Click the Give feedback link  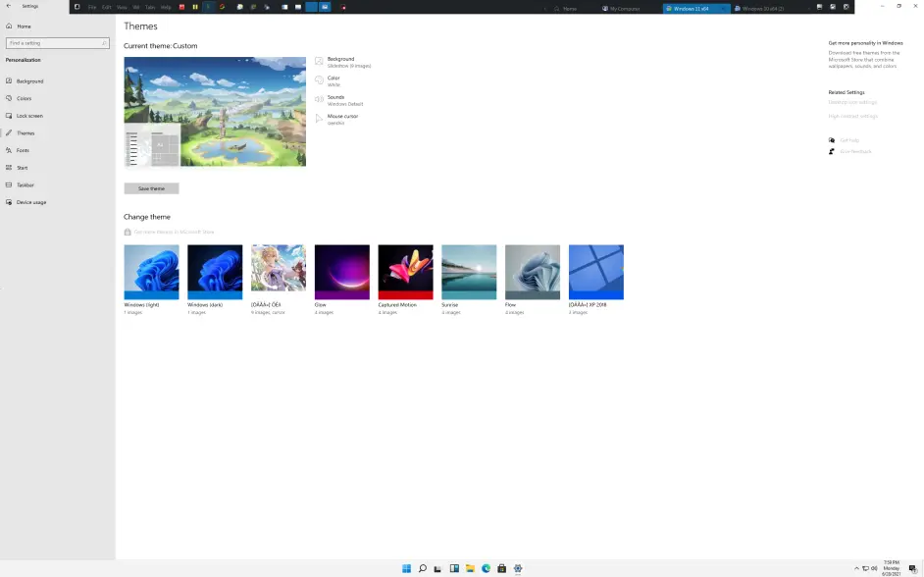(855, 151)
